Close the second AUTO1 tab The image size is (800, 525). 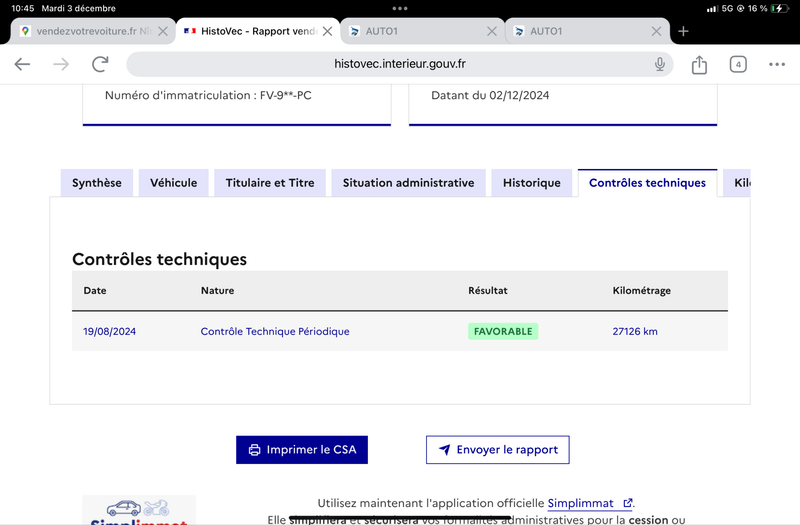[x=656, y=31]
